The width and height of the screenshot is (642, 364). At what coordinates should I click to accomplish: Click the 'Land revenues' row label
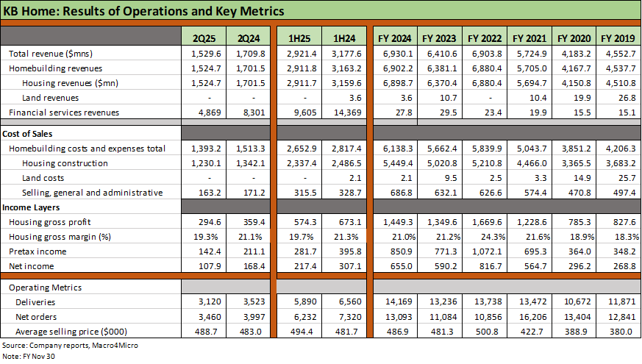50,98
